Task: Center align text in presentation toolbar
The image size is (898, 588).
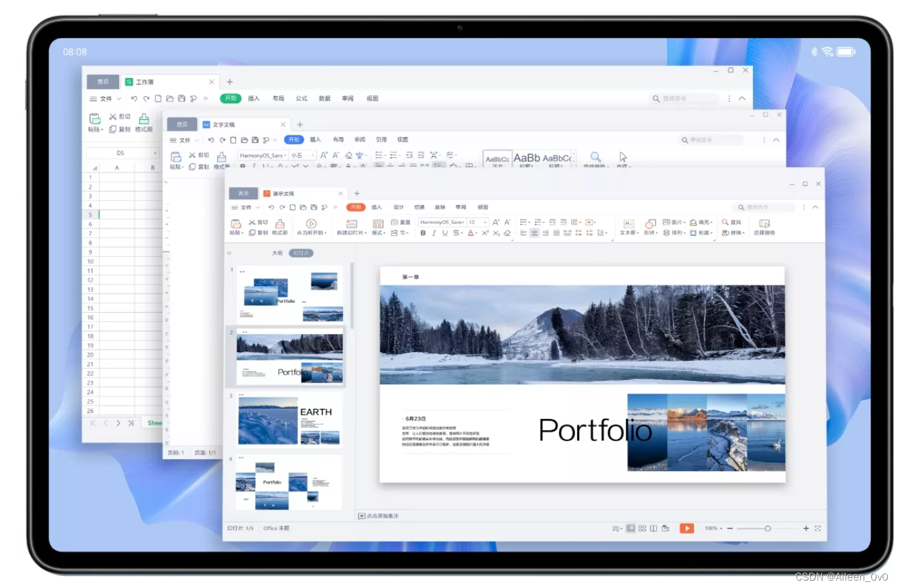Action: pyautogui.click(x=534, y=233)
